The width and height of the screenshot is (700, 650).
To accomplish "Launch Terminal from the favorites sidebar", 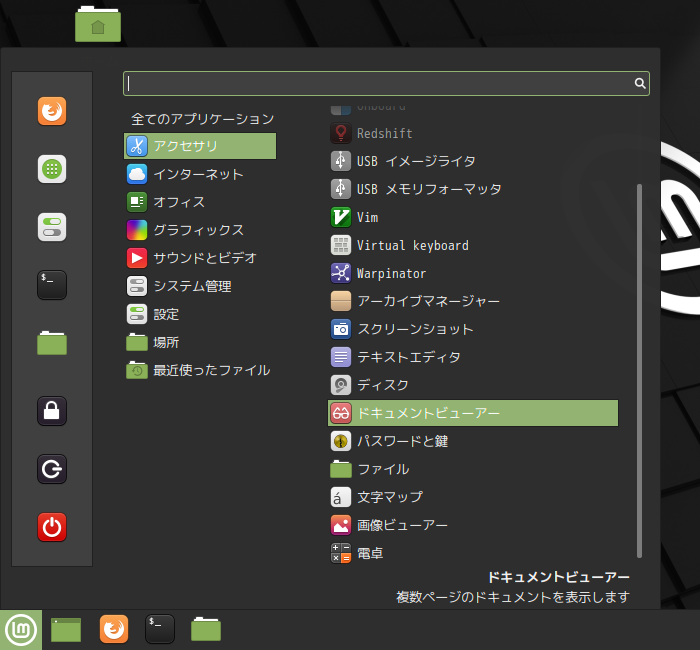I will coord(52,285).
